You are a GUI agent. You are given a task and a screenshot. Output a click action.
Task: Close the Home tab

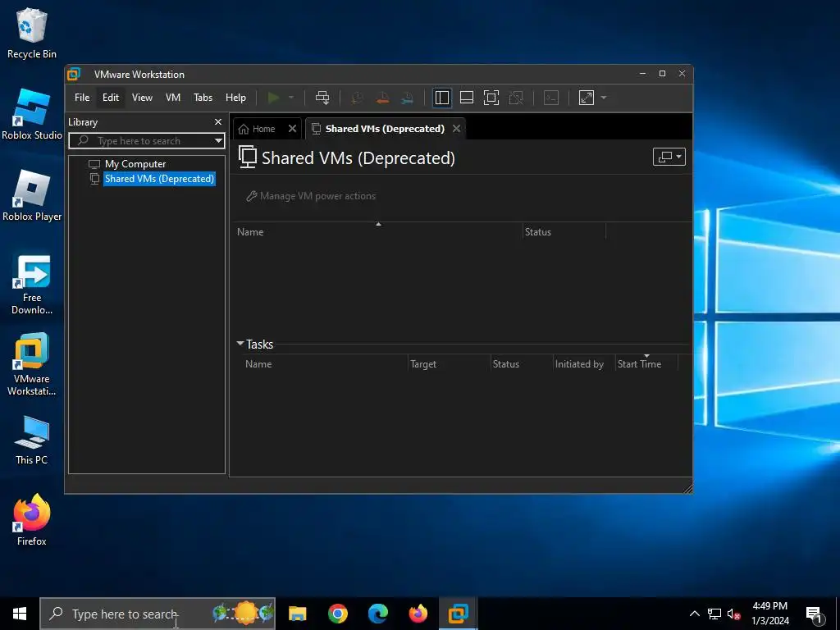point(293,129)
